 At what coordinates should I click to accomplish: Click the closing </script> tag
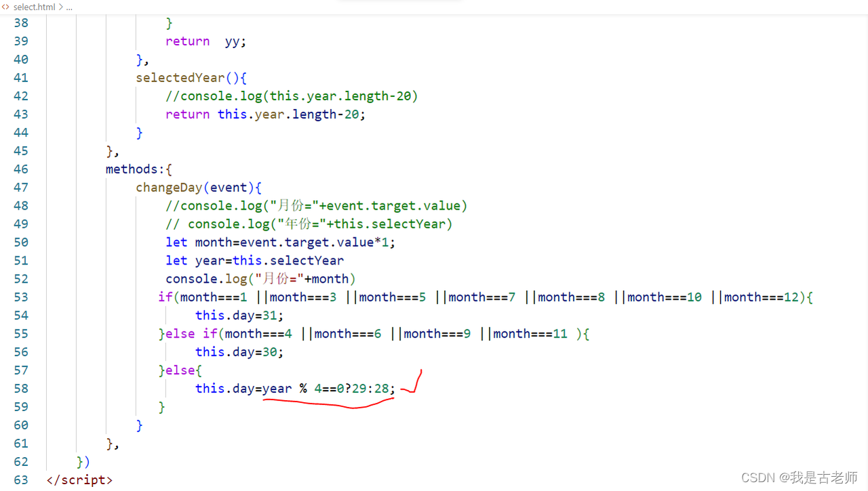point(79,480)
